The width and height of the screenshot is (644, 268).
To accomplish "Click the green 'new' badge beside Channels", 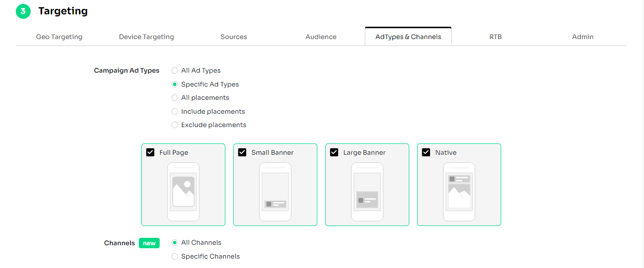I will pos(149,243).
